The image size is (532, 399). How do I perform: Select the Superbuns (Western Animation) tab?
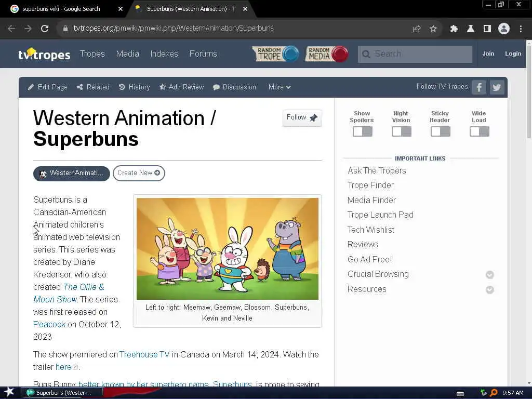click(x=192, y=9)
